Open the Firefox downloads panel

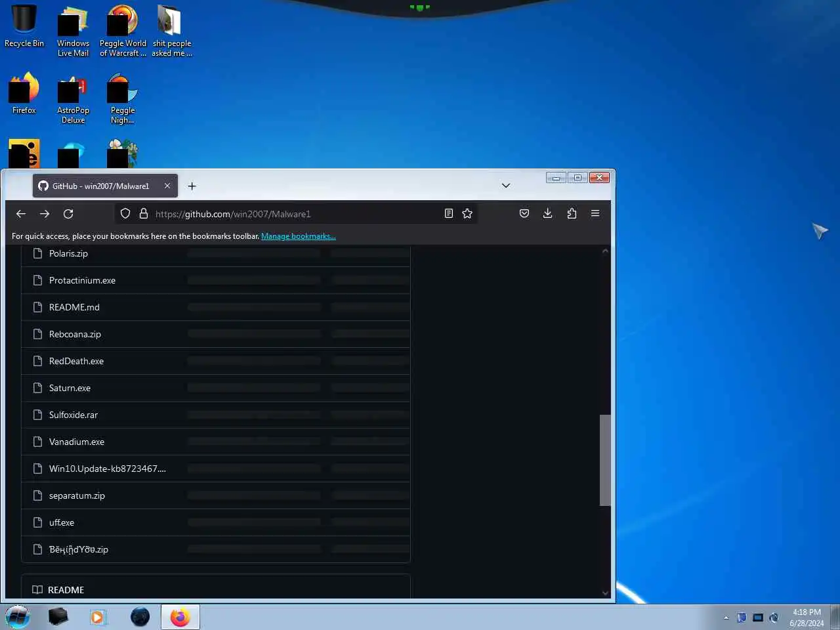[x=548, y=213]
